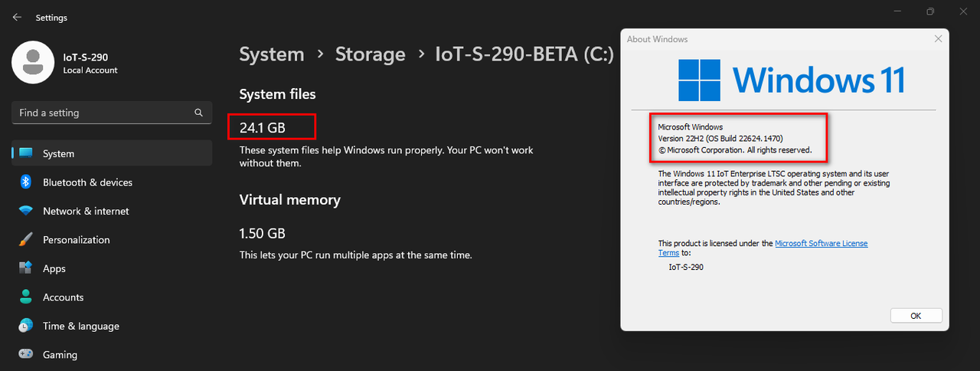Restore down the Settings window
980x371 pixels.
930,11
